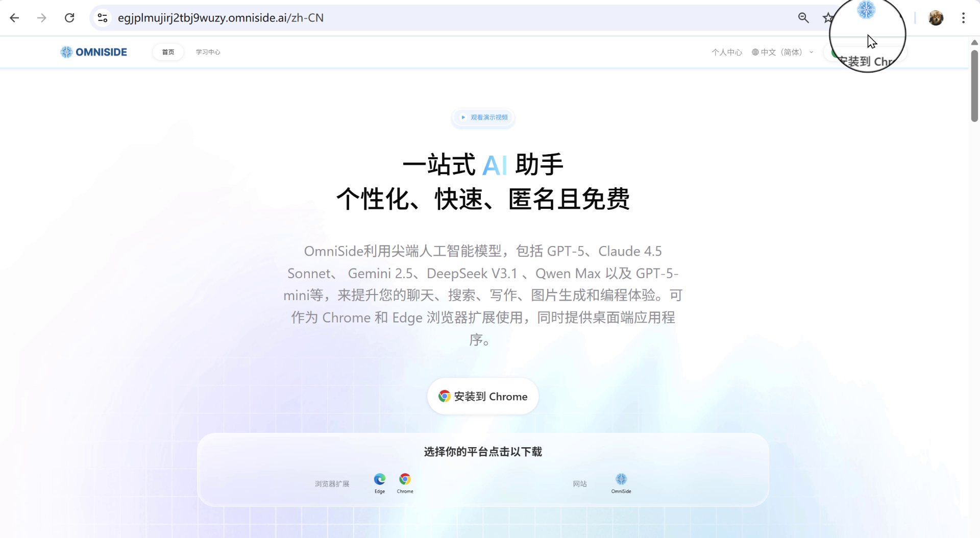Click the scrollbar up arrow
This screenshot has height=538, width=980.
click(x=974, y=42)
